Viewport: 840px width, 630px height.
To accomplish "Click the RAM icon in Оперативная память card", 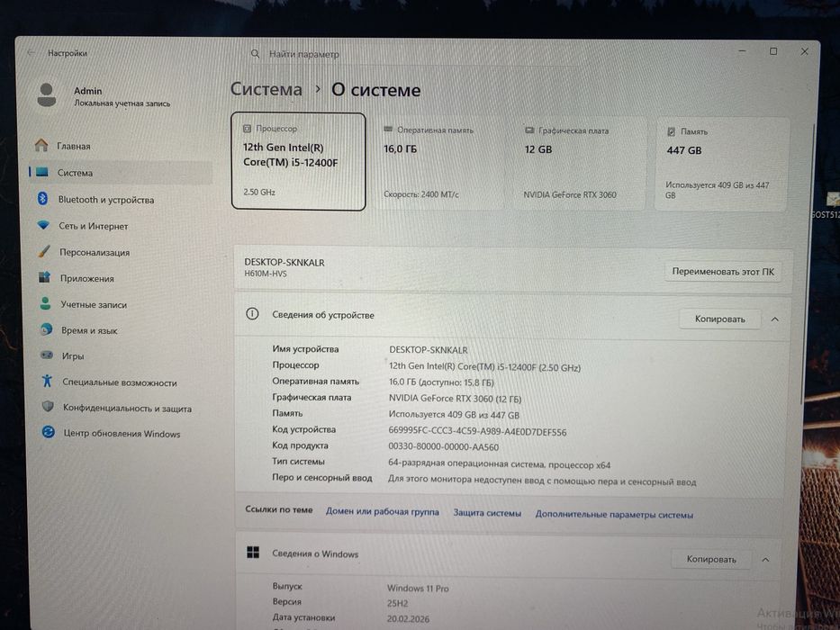I will [388, 130].
